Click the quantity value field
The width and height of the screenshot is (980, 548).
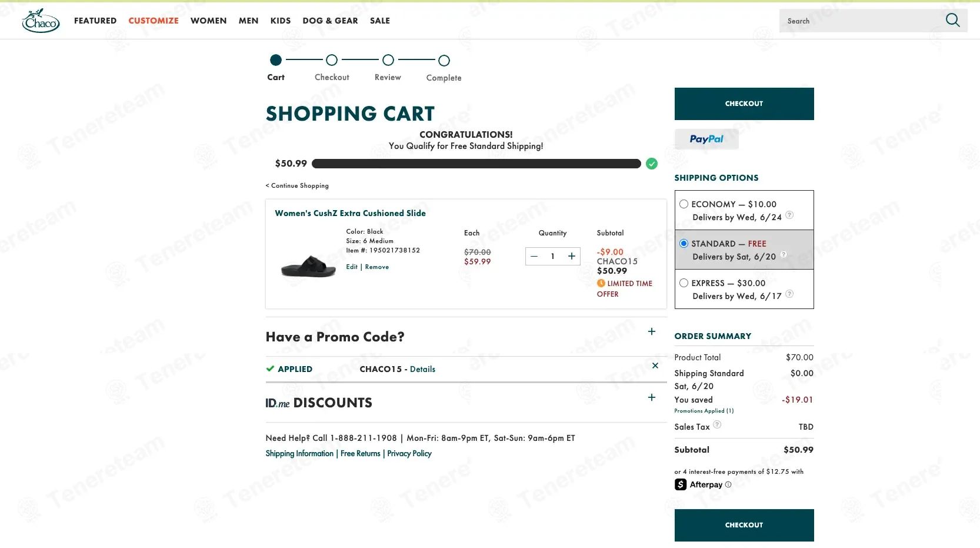coord(552,256)
